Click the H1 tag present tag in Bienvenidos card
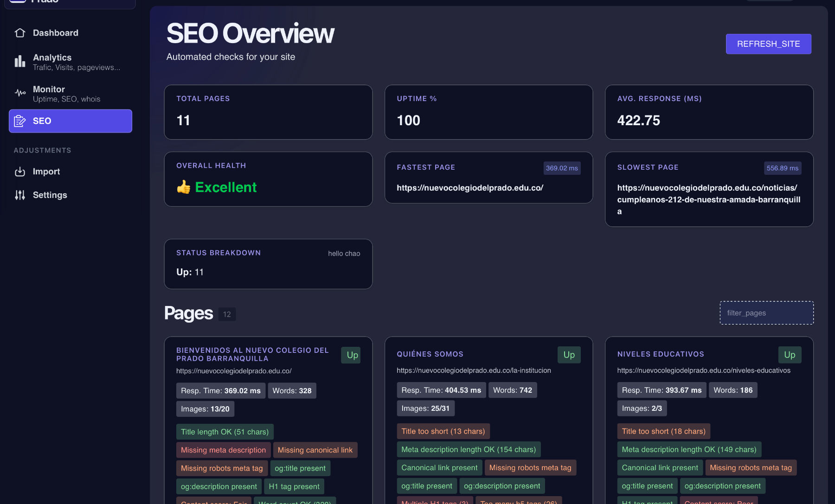Viewport: 835px width, 504px height. pos(294,486)
